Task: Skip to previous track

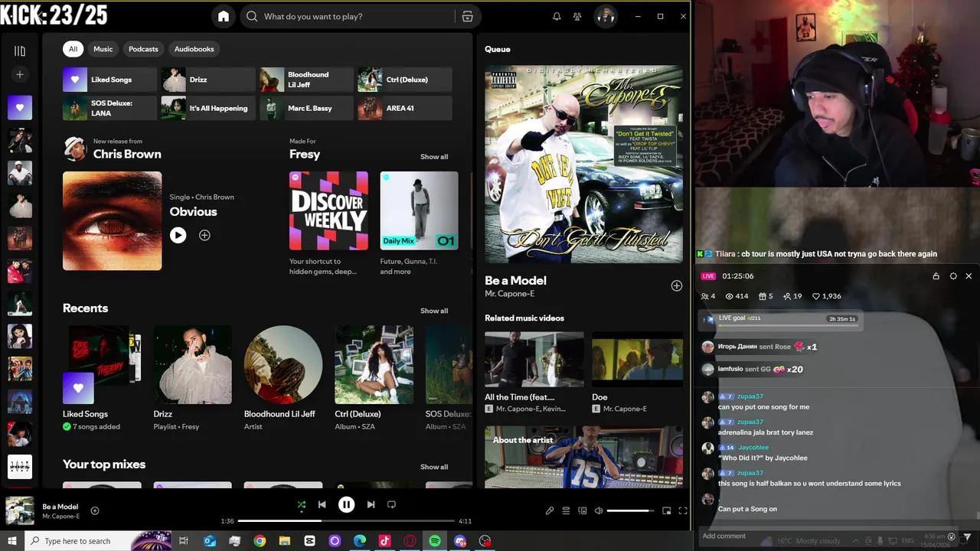Action: click(322, 504)
